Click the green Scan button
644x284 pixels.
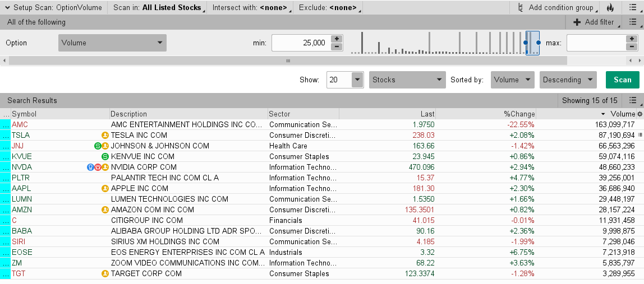(x=622, y=80)
